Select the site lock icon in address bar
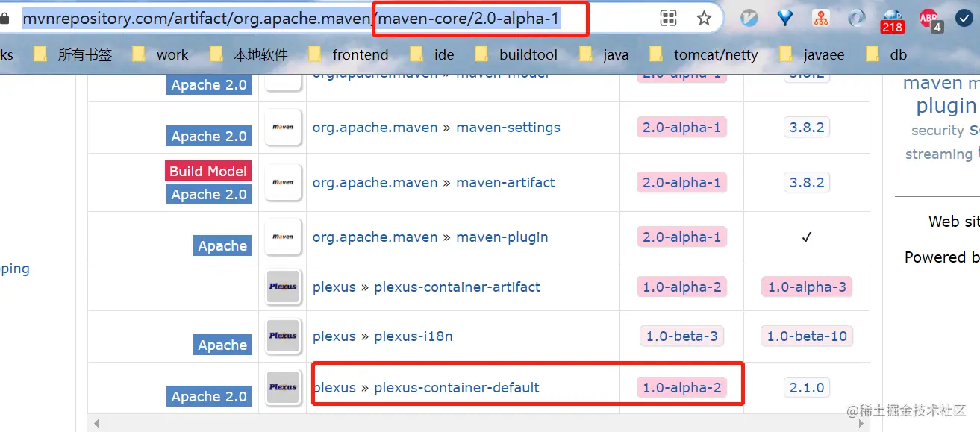This screenshot has width=980, height=432. tap(5, 19)
